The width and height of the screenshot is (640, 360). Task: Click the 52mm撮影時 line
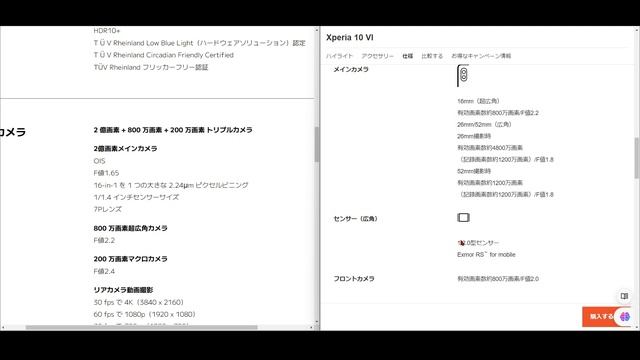coord(474,171)
